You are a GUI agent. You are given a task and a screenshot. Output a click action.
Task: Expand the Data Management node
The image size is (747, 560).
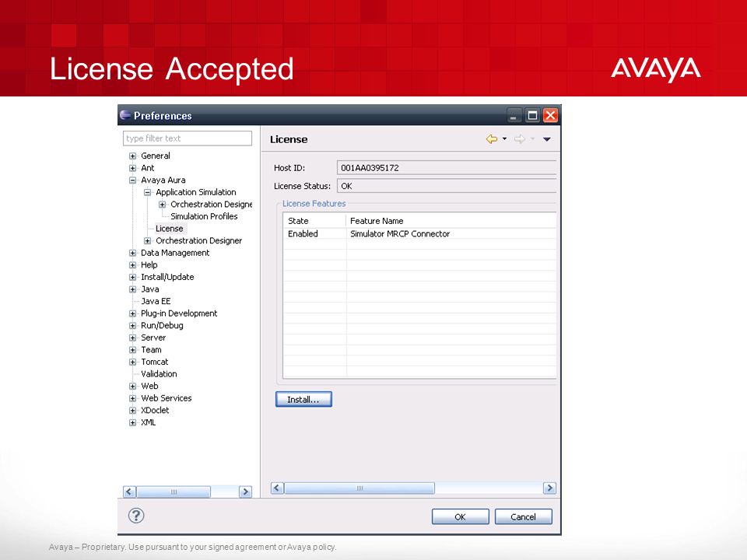(133, 253)
